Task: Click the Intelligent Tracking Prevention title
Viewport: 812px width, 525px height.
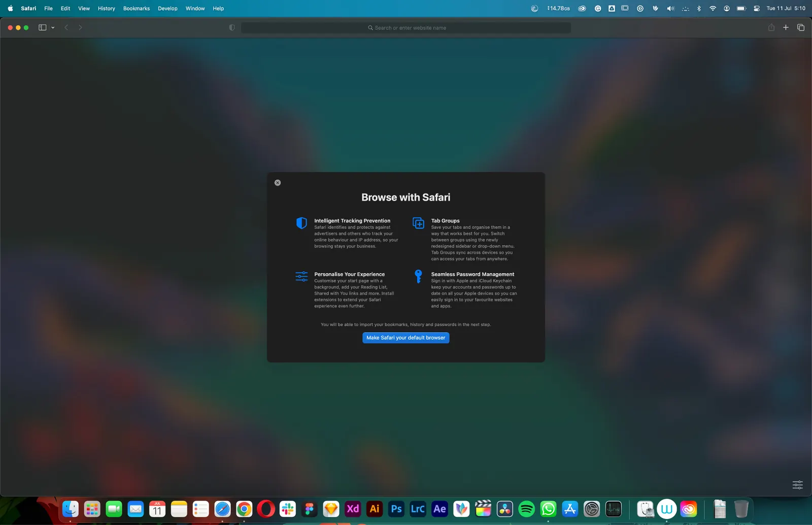Action: tap(352, 221)
